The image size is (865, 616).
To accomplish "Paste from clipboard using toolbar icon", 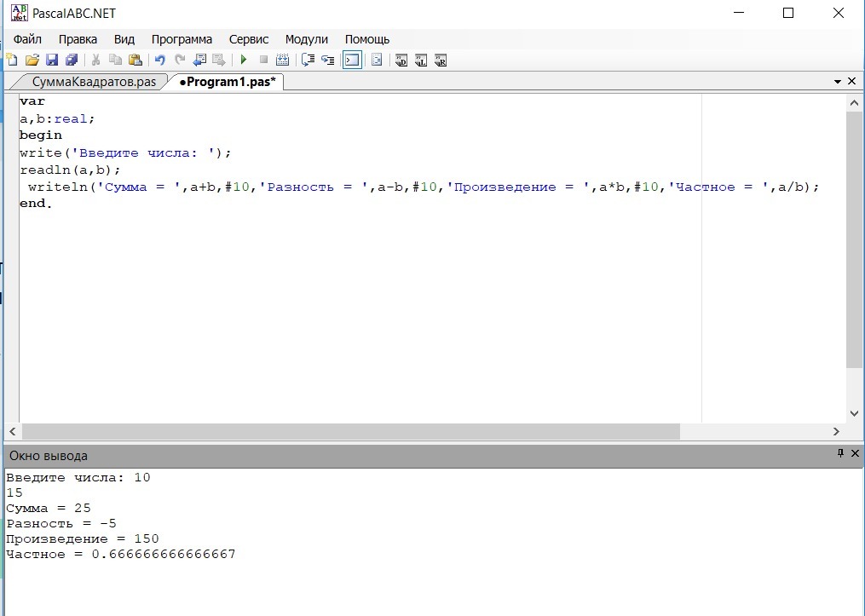I will click(x=135, y=60).
